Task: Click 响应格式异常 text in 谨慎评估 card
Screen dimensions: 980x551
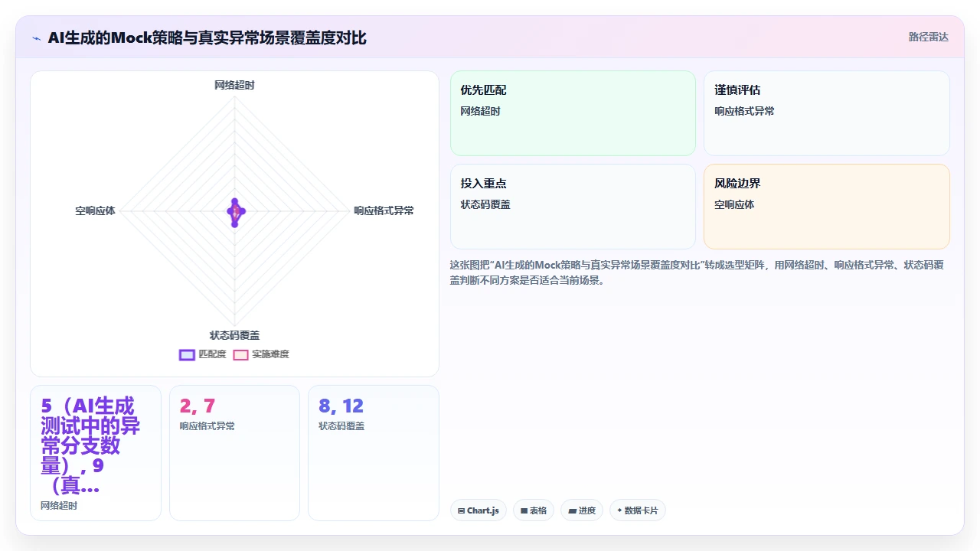Action: tap(744, 111)
